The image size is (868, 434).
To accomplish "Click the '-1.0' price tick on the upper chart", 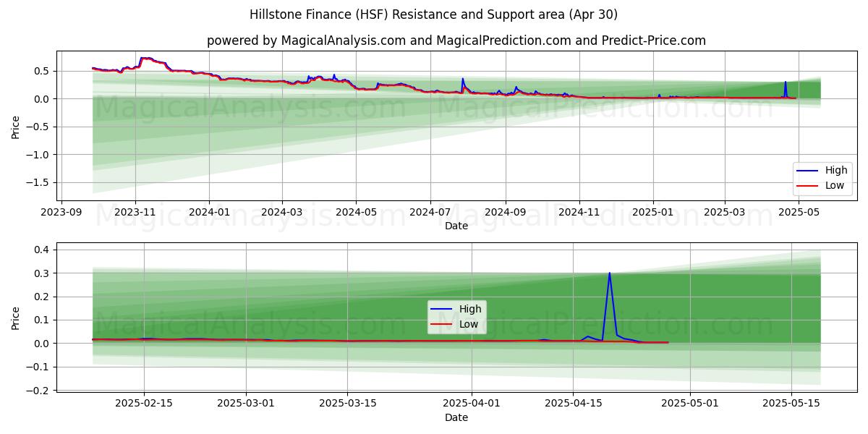I will (39, 155).
